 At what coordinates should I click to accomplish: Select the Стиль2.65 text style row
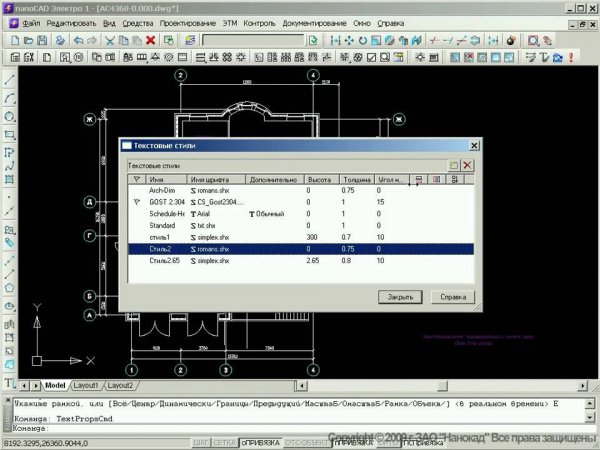pyautogui.click(x=301, y=261)
